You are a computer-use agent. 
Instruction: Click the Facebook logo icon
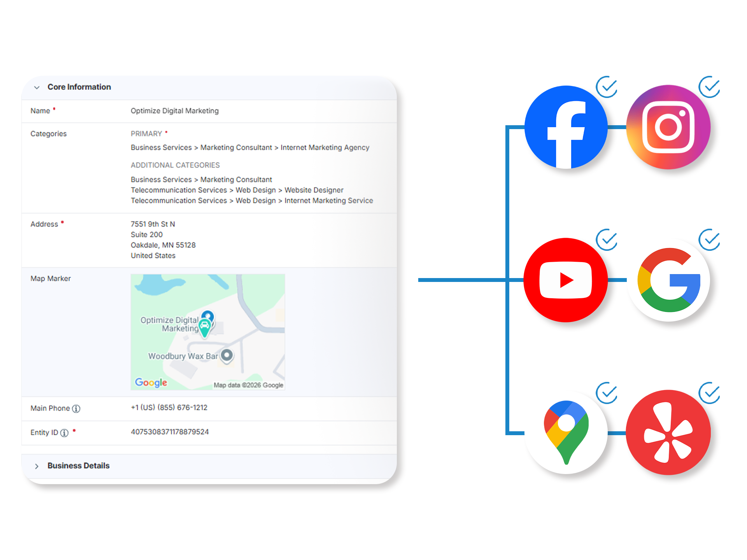566,127
